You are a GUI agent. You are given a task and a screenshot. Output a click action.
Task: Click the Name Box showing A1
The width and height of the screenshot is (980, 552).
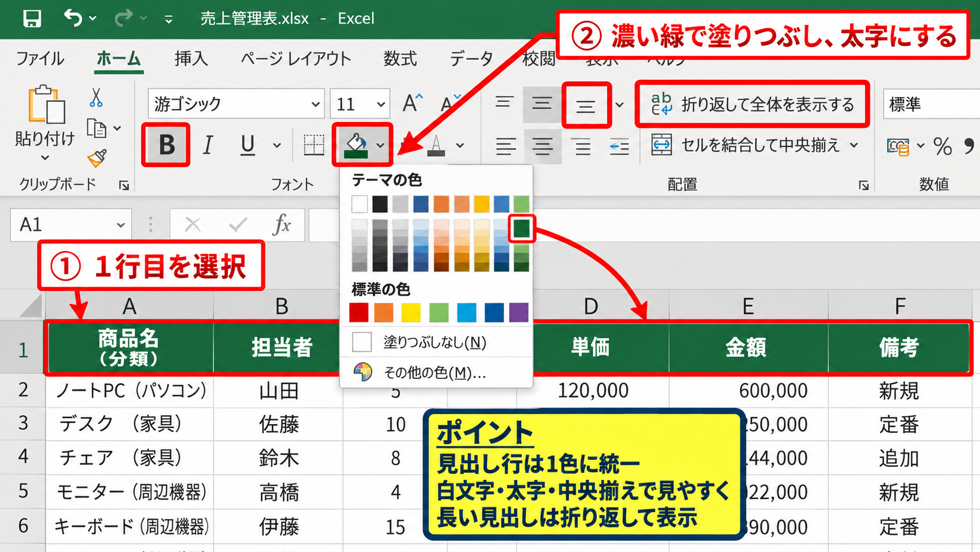click(x=70, y=225)
